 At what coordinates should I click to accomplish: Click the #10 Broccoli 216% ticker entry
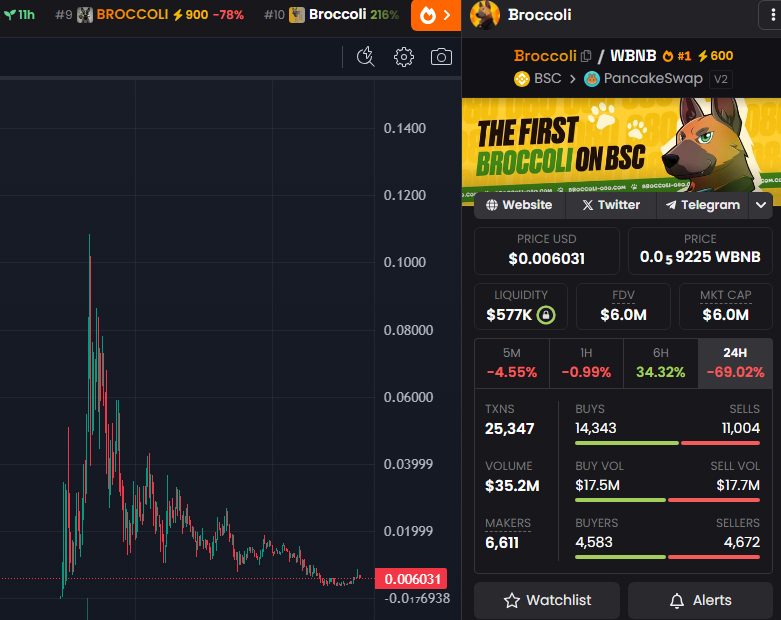tap(332, 15)
